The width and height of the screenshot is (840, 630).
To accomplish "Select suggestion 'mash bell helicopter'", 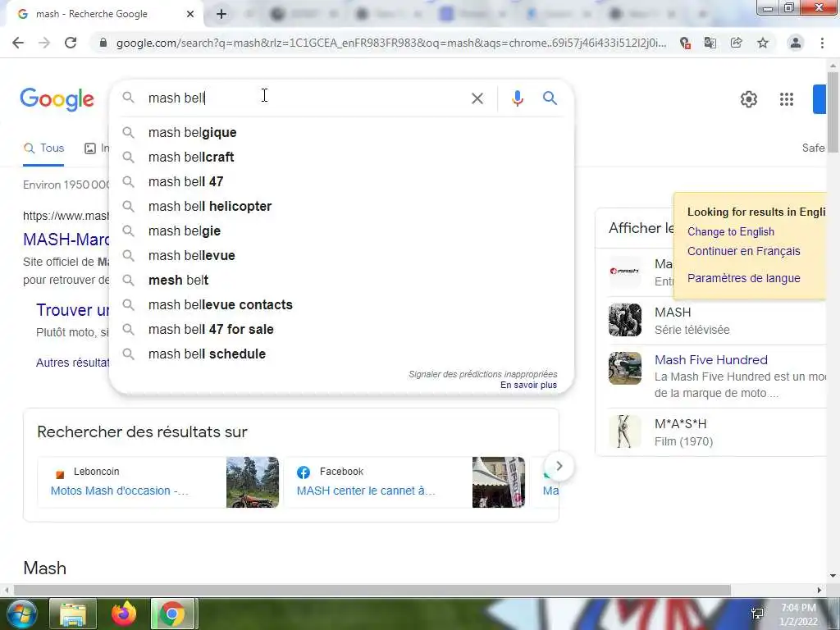I will (x=341, y=206).
